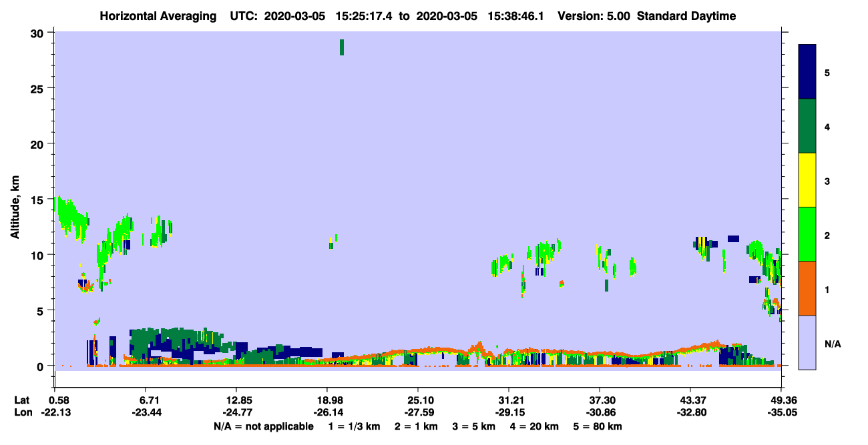Click the end time '15:38:46.1'
Viewport: 868px width, 445px height.
[517, 16]
